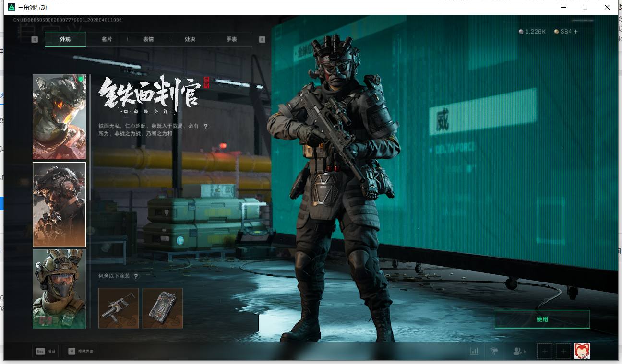The width and height of the screenshot is (622, 364).
Task: Click the 三角洲行动 app icon in title bar
Action: [12, 7]
